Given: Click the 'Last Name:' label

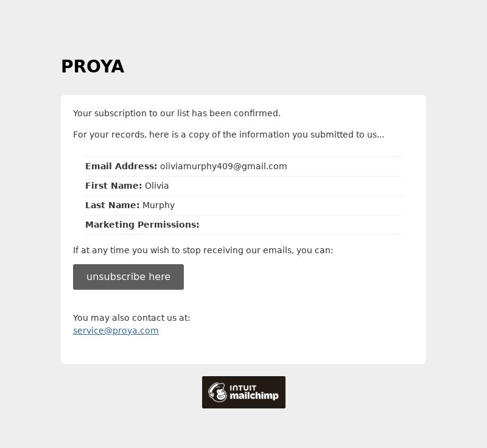Looking at the screenshot, I should (113, 205).
